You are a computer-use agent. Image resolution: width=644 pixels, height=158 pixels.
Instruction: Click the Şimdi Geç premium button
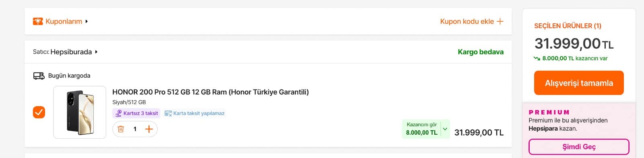tap(579, 147)
